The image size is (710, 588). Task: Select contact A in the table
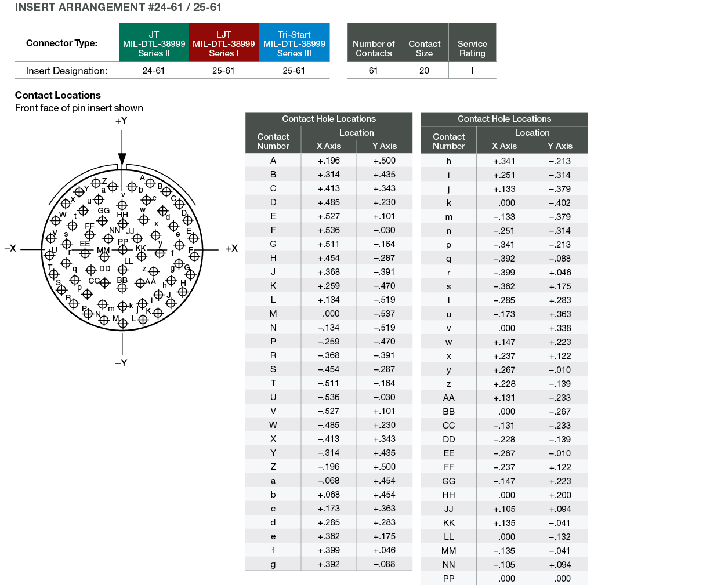click(273, 161)
